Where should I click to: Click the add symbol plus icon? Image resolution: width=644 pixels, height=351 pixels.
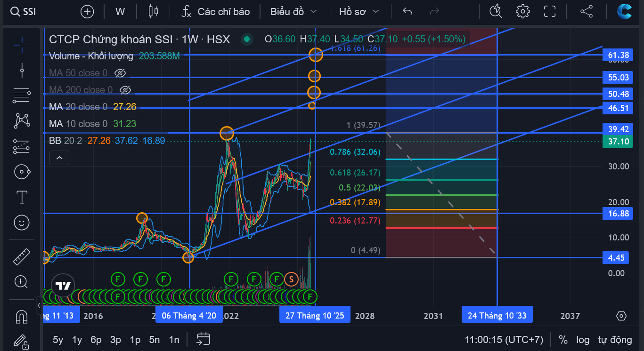[x=87, y=12]
